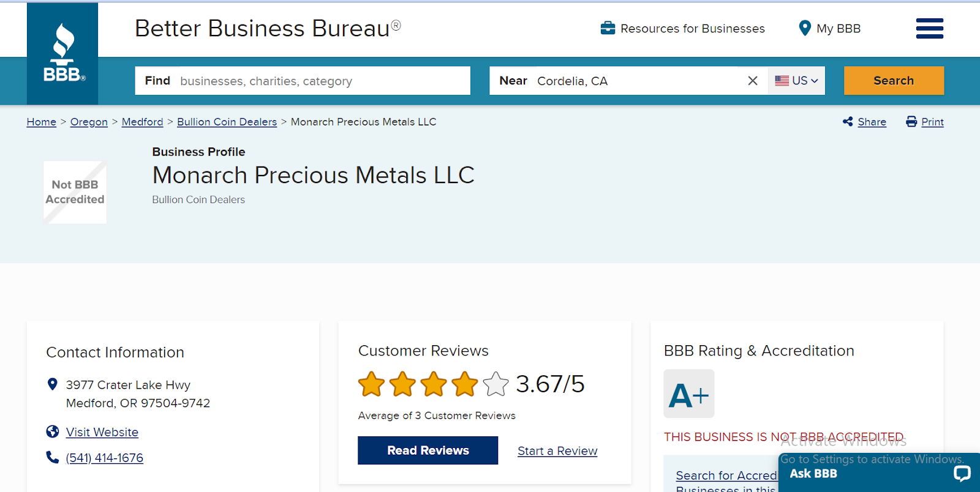Expand the US country dropdown
This screenshot has height=492, width=980.
(x=796, y=81)
